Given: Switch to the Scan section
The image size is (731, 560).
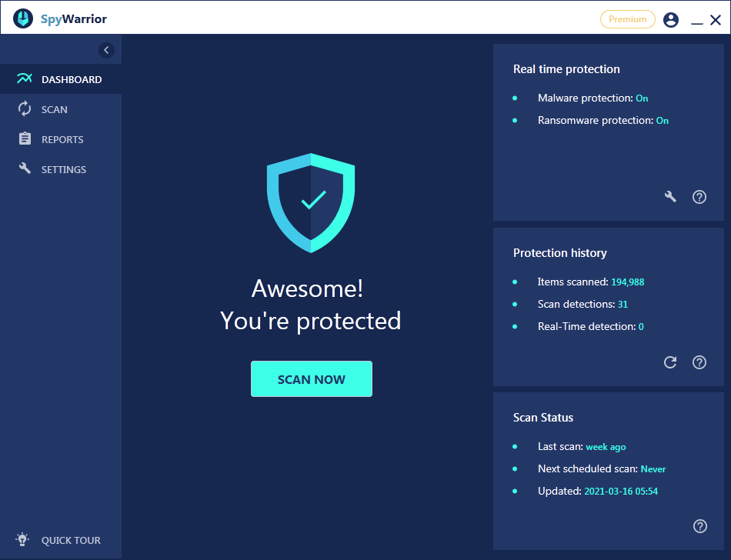Looking at the screenshot, I should [54, 108].
